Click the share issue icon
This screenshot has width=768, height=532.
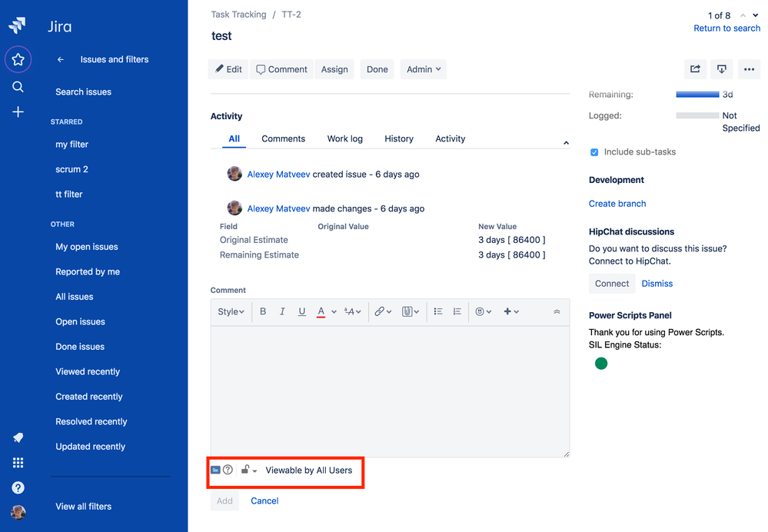pos(696,69)
